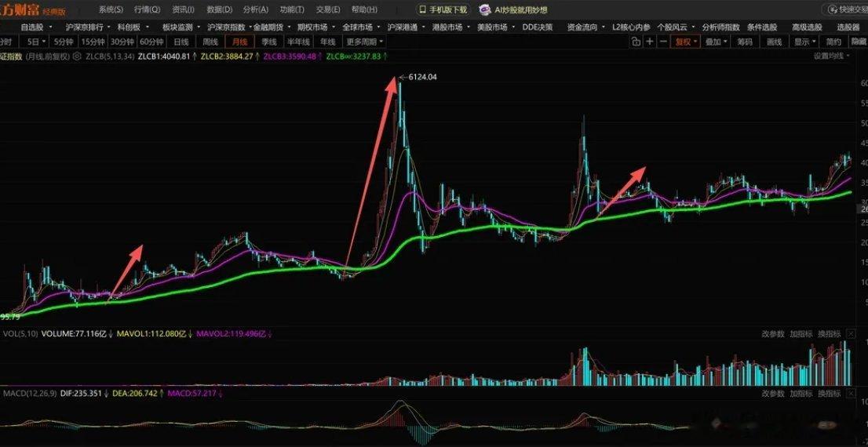Open 分析师指数
Viewport: 868px width, 447px height.
click(720, 27)
